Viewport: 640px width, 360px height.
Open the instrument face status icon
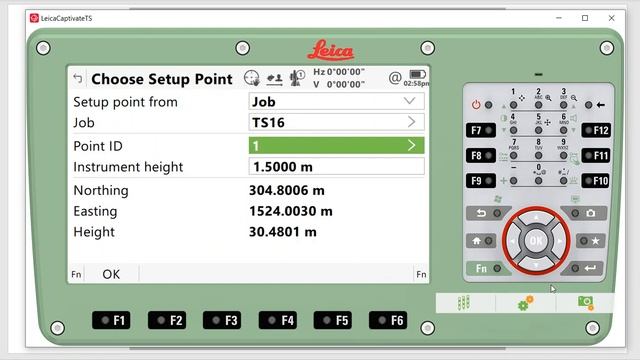click(297, 78)
